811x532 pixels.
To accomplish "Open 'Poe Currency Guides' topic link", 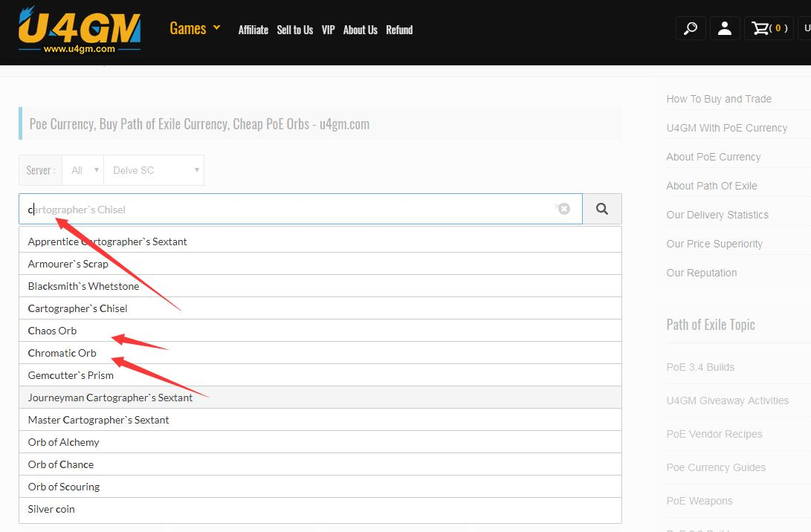I will click(716, 467).
